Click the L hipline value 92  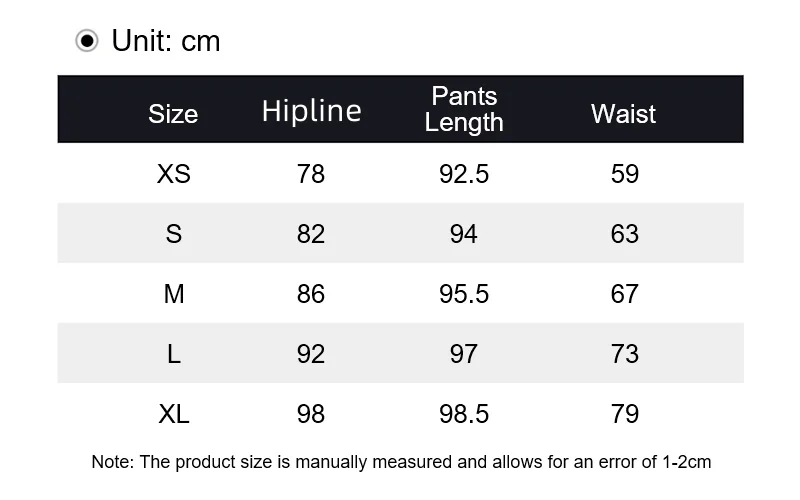pyautogui.click(x=311, y=354)
